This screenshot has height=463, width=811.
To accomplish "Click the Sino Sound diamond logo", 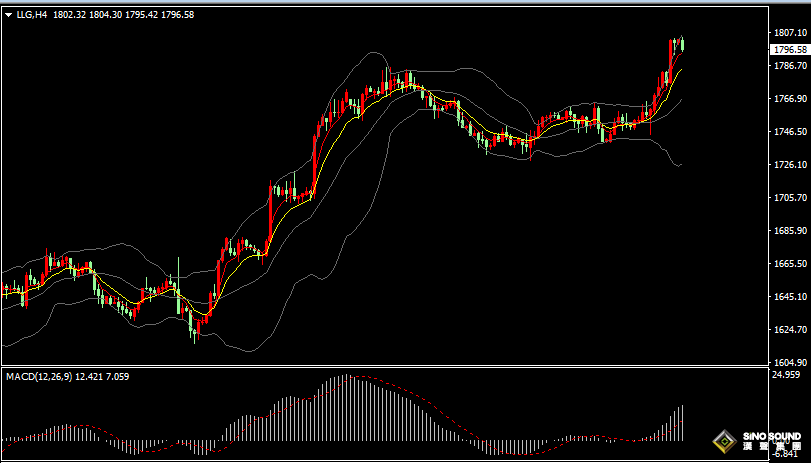I will (723, 441).
